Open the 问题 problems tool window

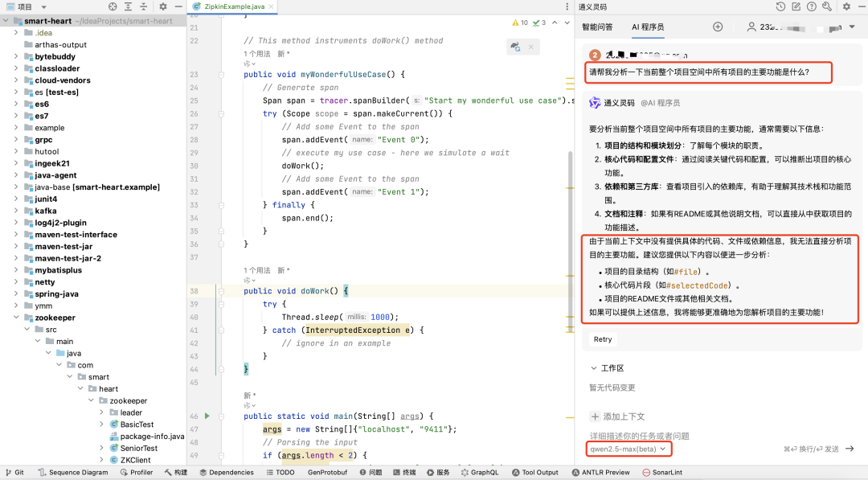[x=371, y=472]
